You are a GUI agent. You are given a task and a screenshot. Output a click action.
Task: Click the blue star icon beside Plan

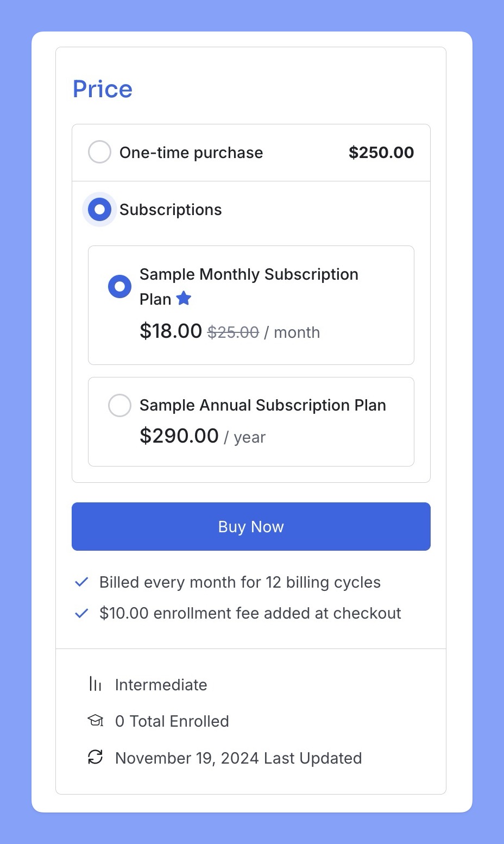coord(184,298)
